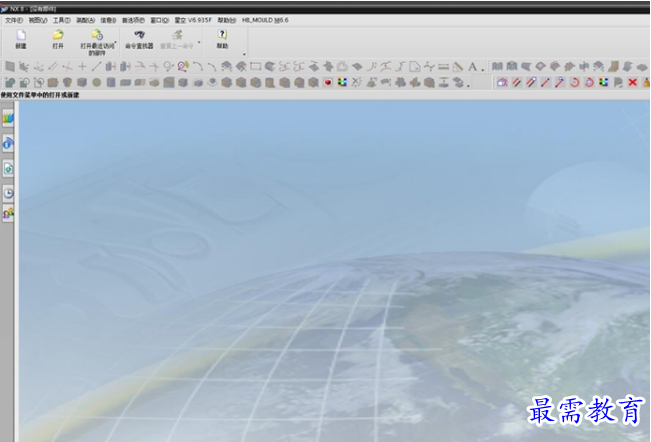This screenshot has height=442, width=651.
Task: Click the Unite boolean icon in second row
Action: (x=10, y=83)
